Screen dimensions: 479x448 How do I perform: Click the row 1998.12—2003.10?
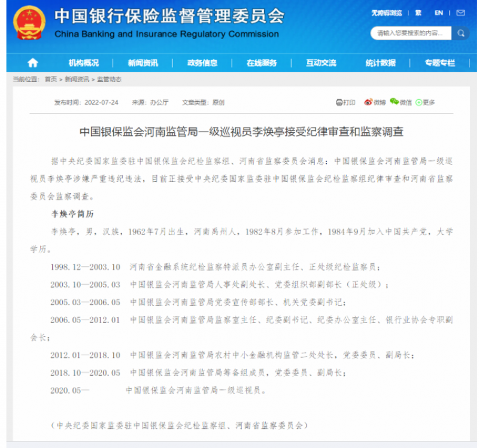215,267
